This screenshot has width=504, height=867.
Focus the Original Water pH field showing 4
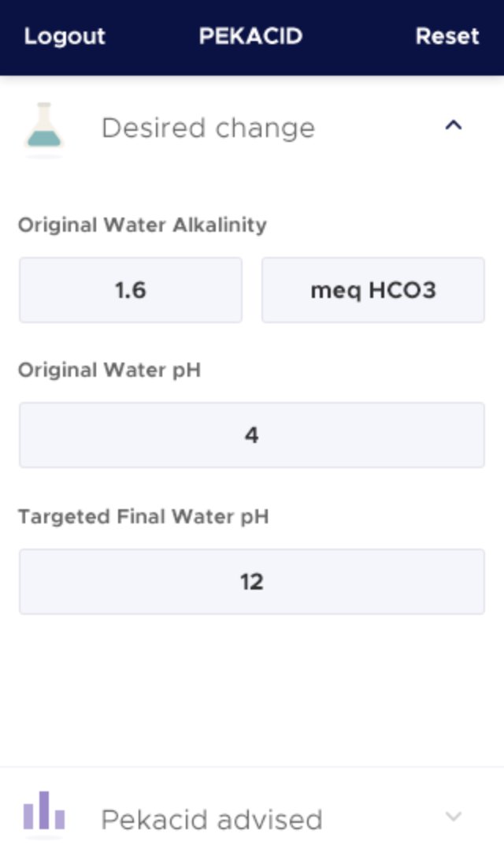point(251,435)
